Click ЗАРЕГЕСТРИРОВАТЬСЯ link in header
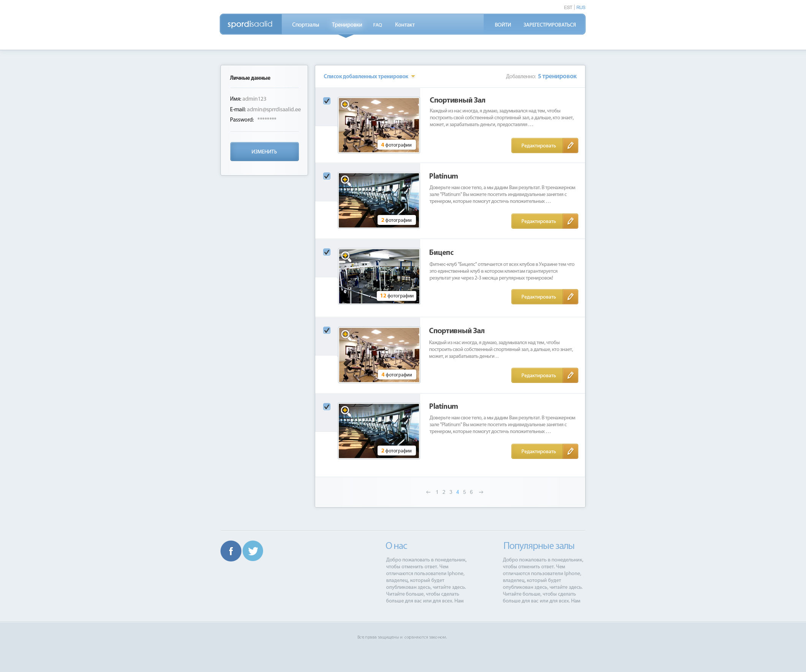This screenshot has height=672, width=806. pyautogui.click(x=549, y=25)
